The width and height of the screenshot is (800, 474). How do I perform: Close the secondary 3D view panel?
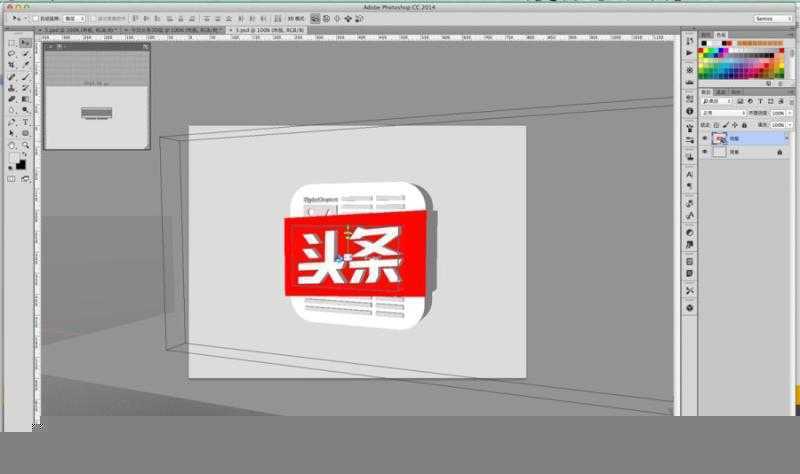50,46
